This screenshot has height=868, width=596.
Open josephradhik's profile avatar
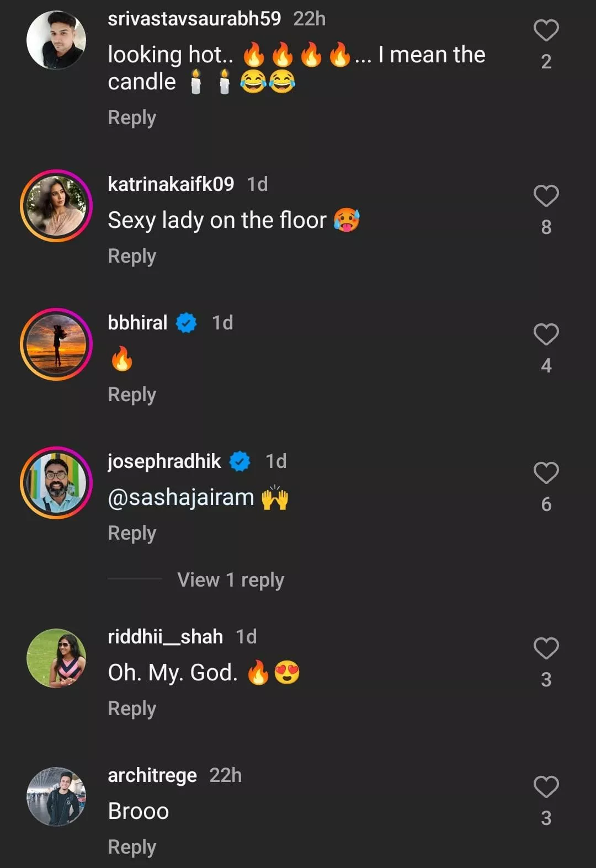56,483
